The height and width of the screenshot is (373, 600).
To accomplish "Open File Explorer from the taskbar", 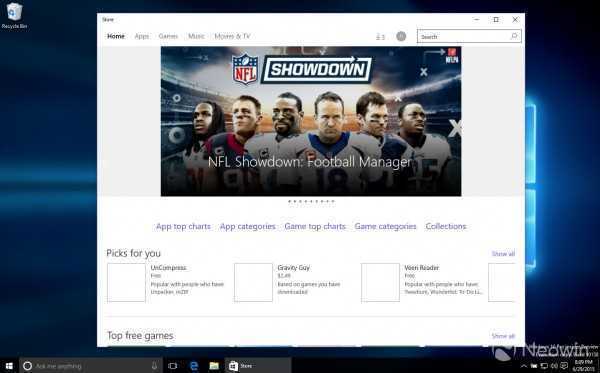I will click(x=214, y=366).
